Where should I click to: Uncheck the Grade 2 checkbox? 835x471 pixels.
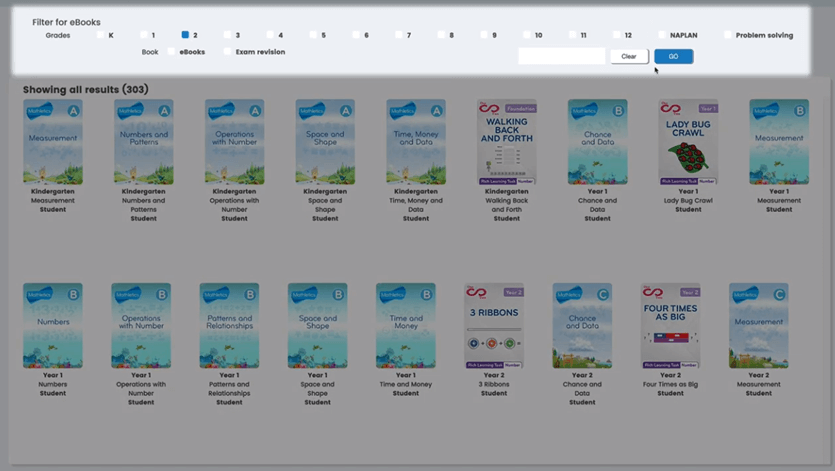[x=185, y=35]
